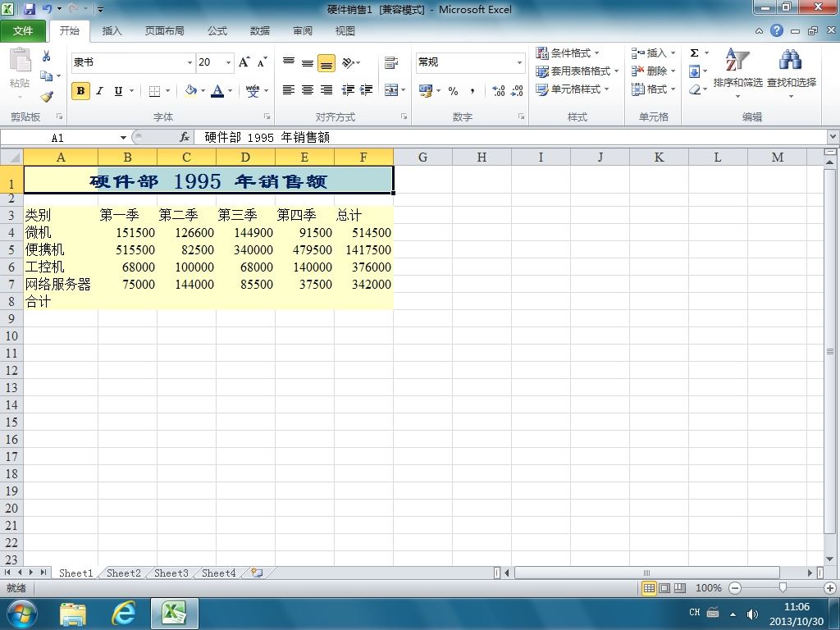Select column G header

point(422,157)
